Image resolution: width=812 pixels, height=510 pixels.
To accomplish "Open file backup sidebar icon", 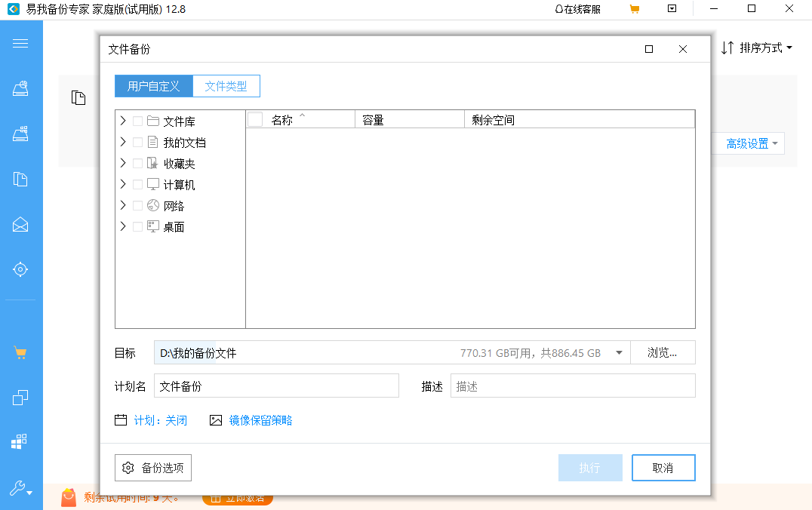I will 20,179.
